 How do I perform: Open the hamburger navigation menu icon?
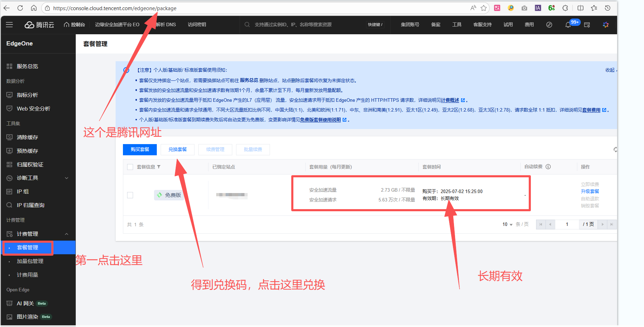coord(9,24)
